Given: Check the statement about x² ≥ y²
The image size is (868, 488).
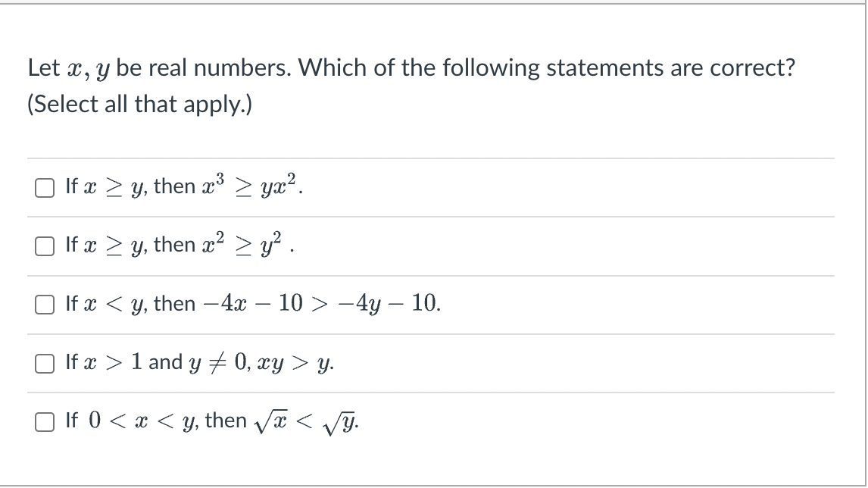Looking at the screenshot, I should 44,245.
